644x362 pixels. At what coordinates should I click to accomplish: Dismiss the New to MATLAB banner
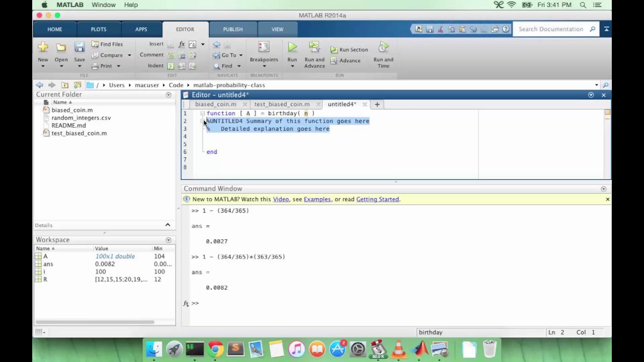click(607, 199)
